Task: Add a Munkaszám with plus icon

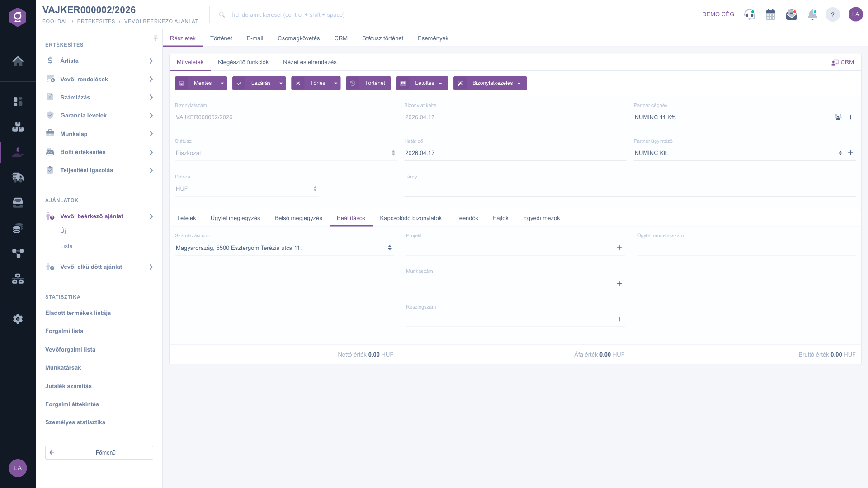Action: 619,284
